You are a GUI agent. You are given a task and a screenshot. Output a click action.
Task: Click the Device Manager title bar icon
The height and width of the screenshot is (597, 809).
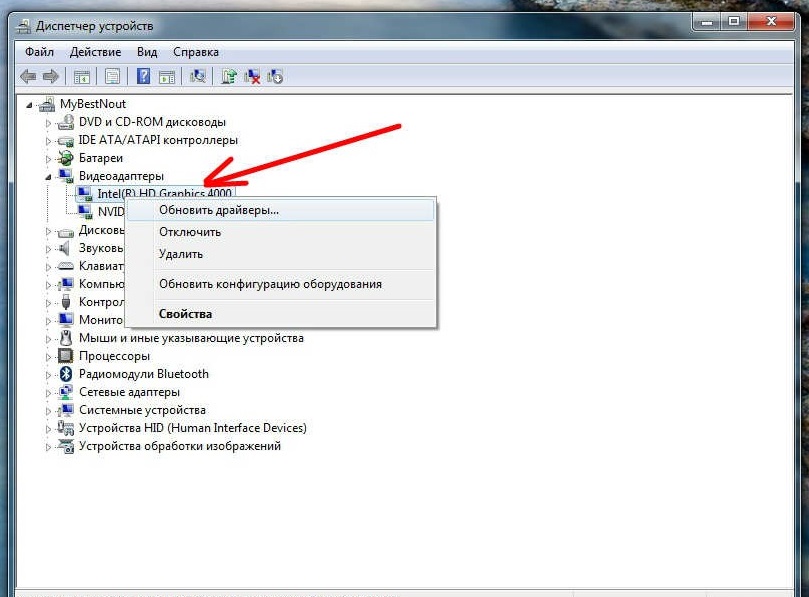pyautogui.click(x=23, y=26)
